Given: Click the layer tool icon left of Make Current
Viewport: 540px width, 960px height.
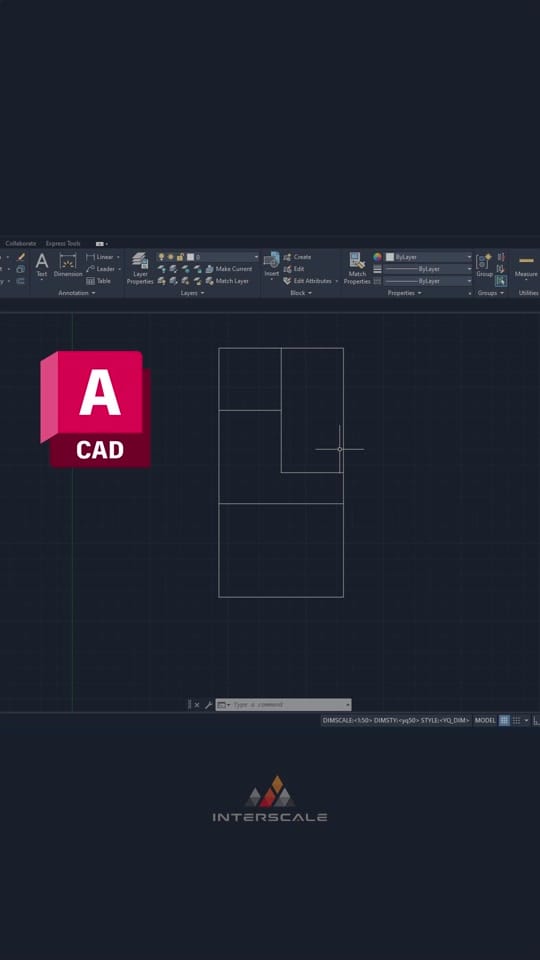Looking at the screenshot, I should tap(209, 269).
